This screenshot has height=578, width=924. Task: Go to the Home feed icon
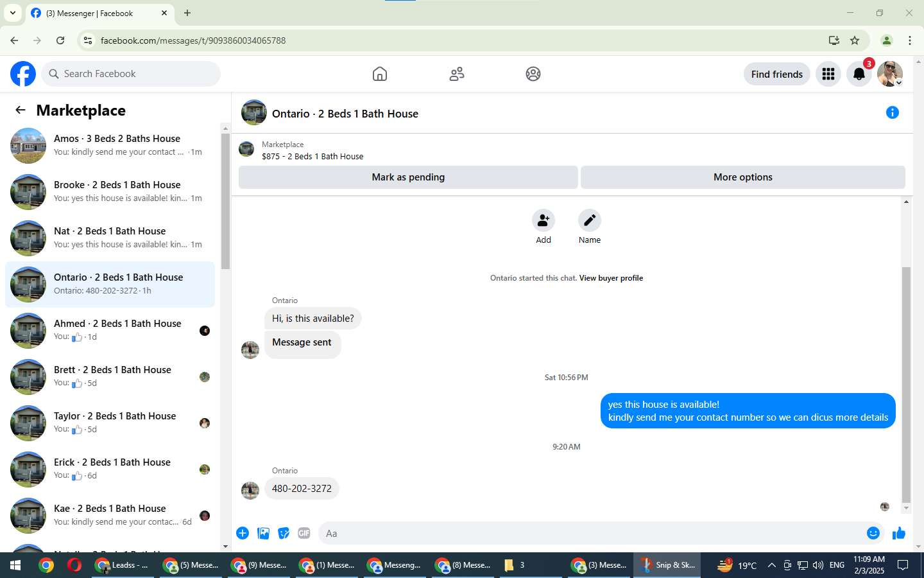[x=380, y=74]
